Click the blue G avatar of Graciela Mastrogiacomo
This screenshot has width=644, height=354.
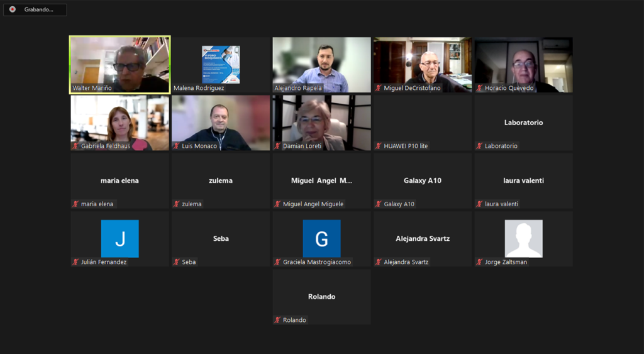click(x=321, y=238)
